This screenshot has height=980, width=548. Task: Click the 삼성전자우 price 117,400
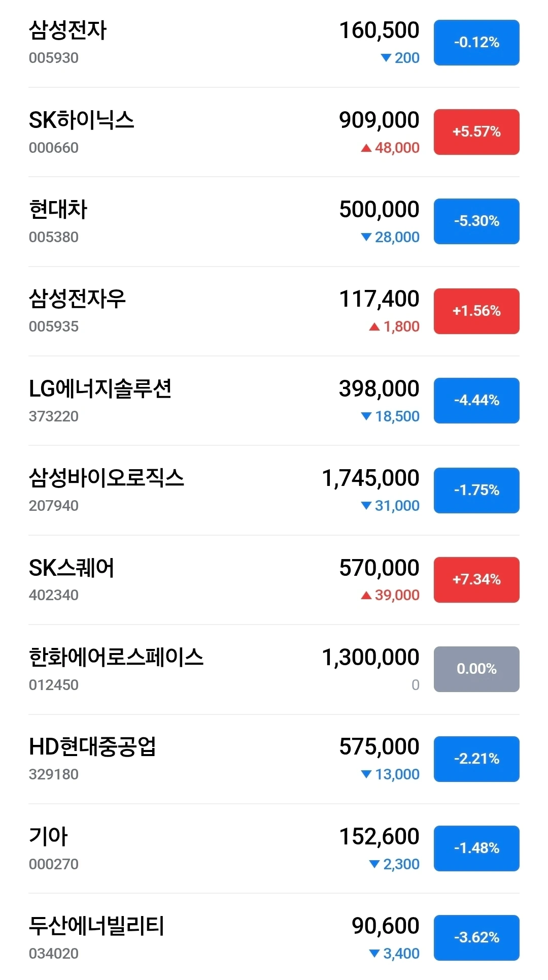[x=379, y=299]
